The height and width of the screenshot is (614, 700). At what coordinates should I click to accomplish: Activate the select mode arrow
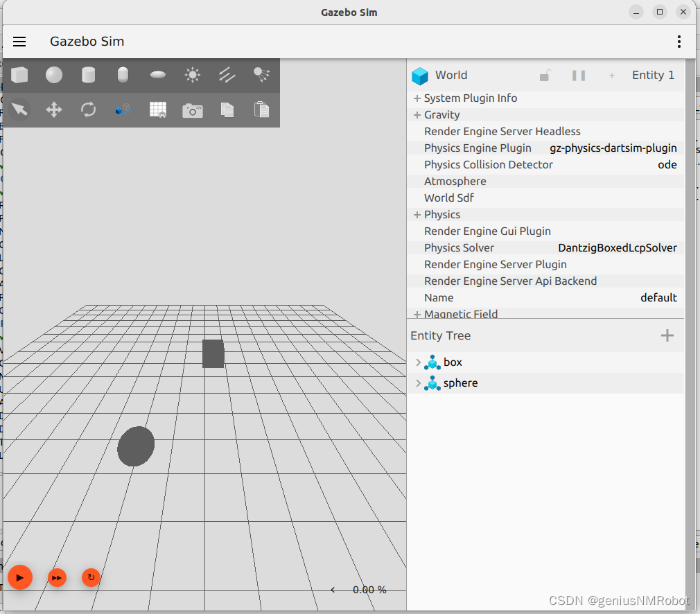coord(19,109)
